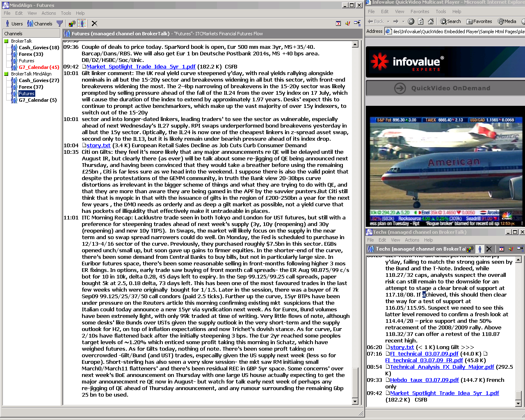Viewport: 525px width, 420px height.
Task: Click the red X clear icon at MindAlign toolbar right
Action: tap(338, 24)
